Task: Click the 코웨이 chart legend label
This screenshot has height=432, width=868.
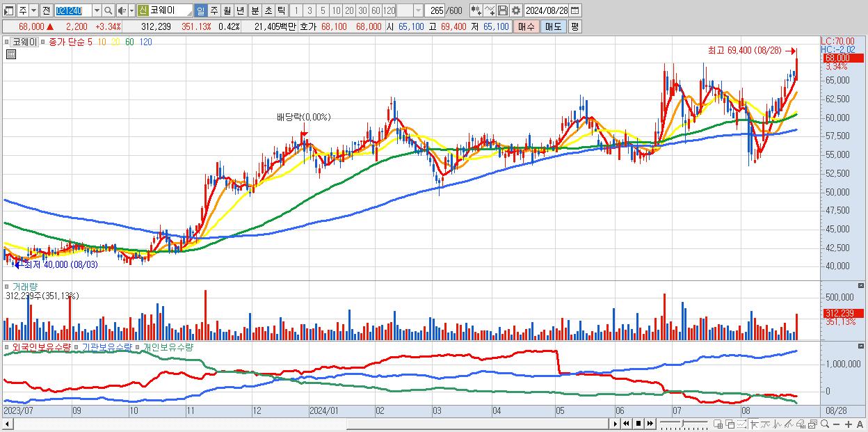Action: coord(25,42)
